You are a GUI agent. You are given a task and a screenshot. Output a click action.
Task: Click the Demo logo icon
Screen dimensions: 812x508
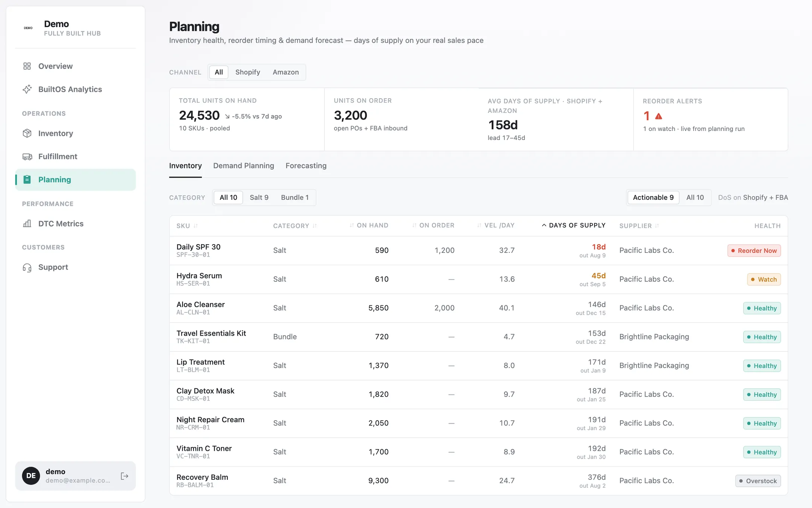[28, 28]
